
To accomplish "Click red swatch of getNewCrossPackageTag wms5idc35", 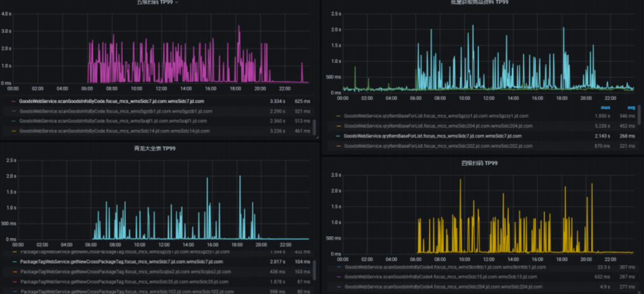I will [x=14, y=281].
